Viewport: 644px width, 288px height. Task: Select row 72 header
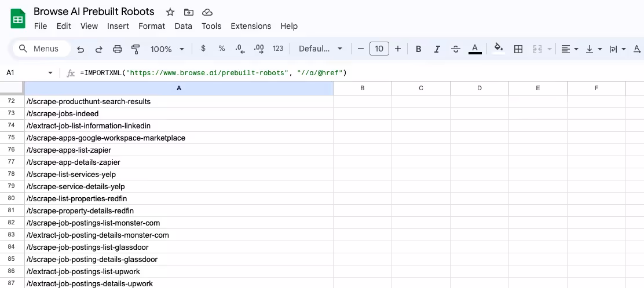pos(12,101)
